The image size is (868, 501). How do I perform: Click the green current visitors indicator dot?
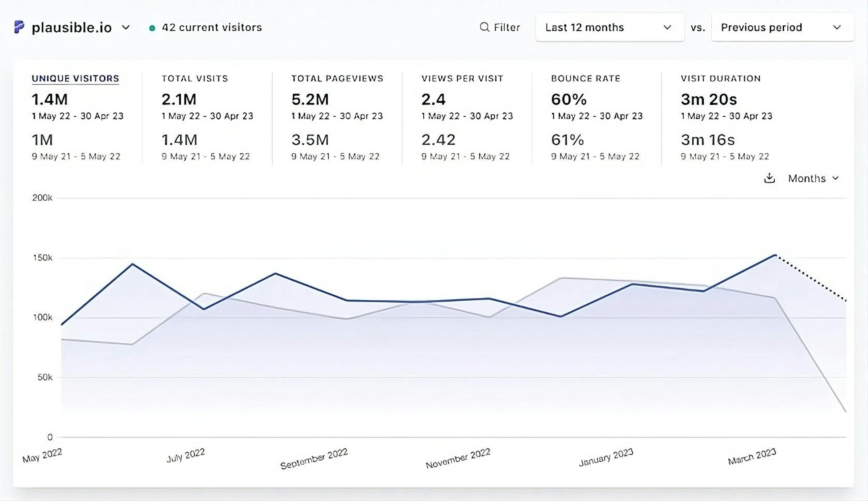coord(152,28)
